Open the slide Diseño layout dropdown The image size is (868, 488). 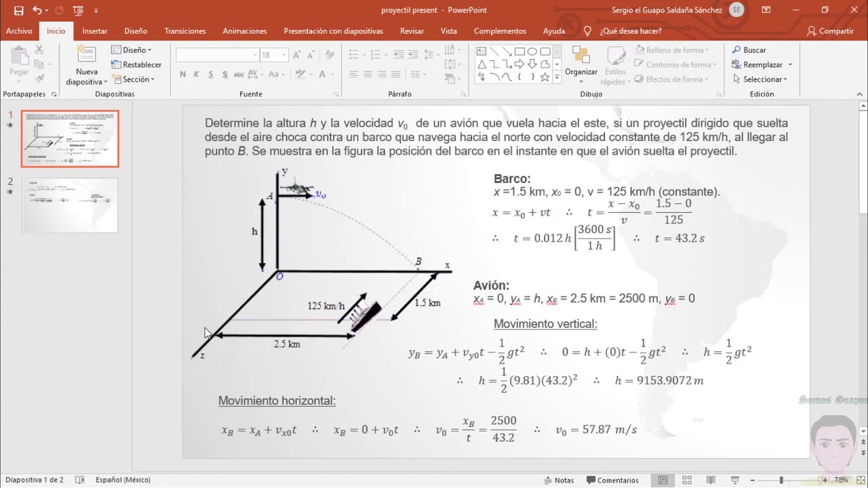coord(132,50)
